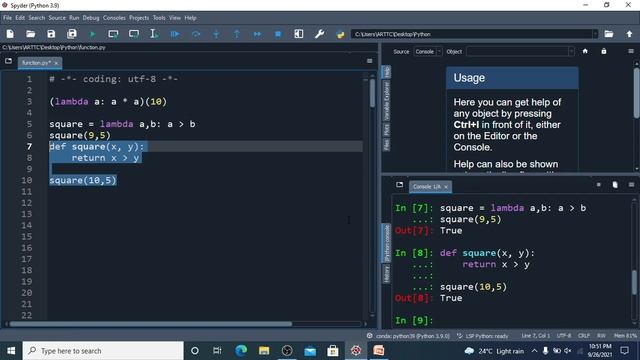
Task: Step into function in debugger
Action: pyautogui.click(x=216, y=34)
